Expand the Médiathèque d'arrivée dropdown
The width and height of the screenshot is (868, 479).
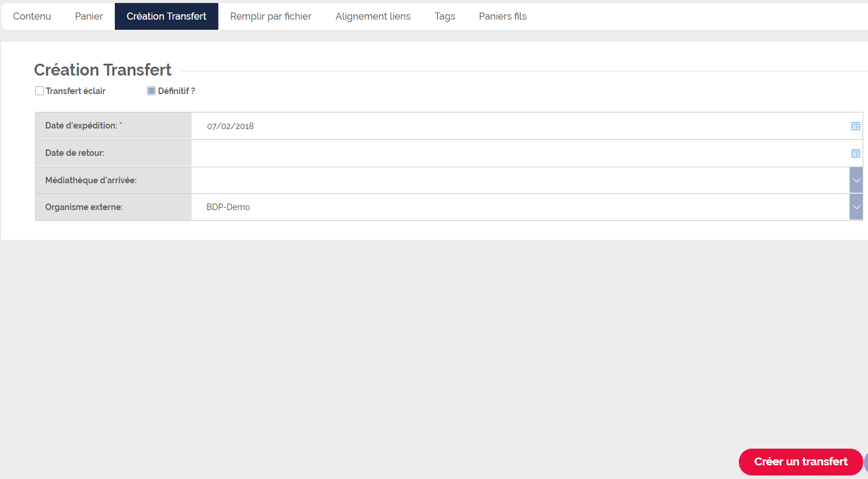[856, 180]
